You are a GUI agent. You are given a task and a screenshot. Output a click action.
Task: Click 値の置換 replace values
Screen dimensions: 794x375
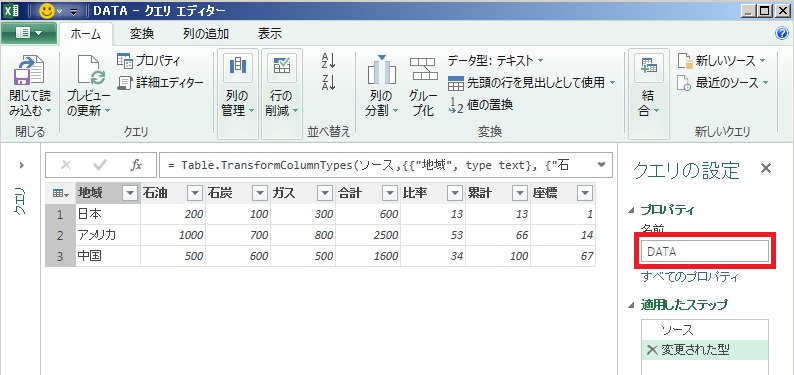tap(481, 105)
